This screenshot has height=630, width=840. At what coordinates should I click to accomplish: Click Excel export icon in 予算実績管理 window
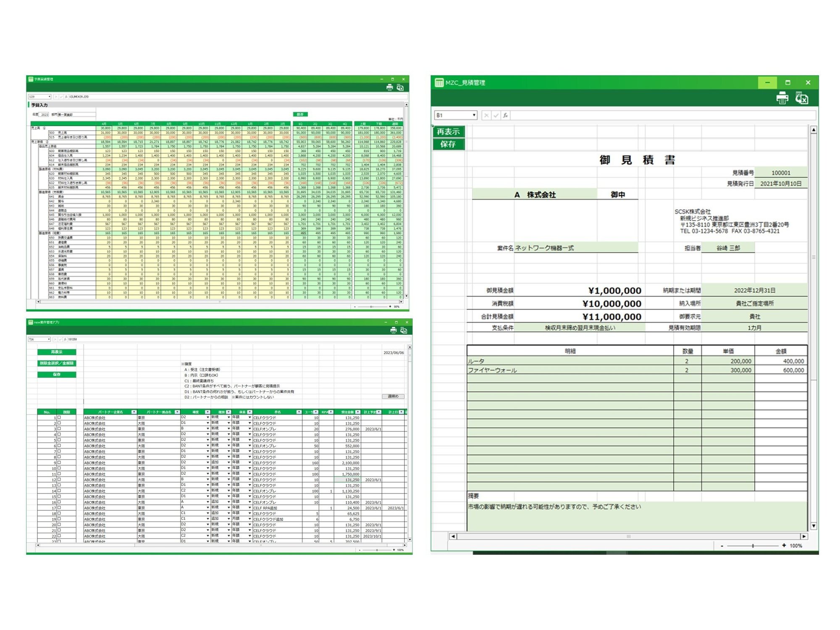400,87
